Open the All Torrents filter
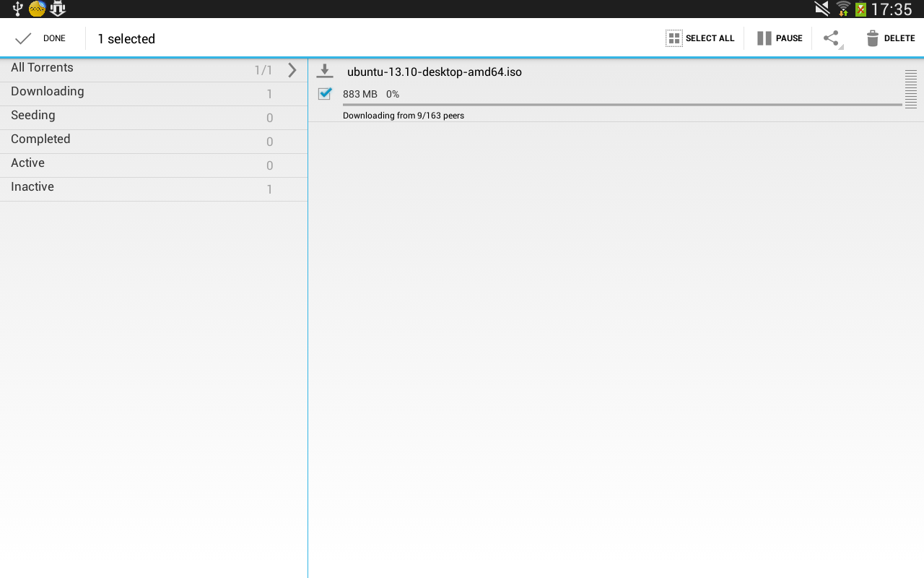The image size is (924, 578). tap(153, 70)
